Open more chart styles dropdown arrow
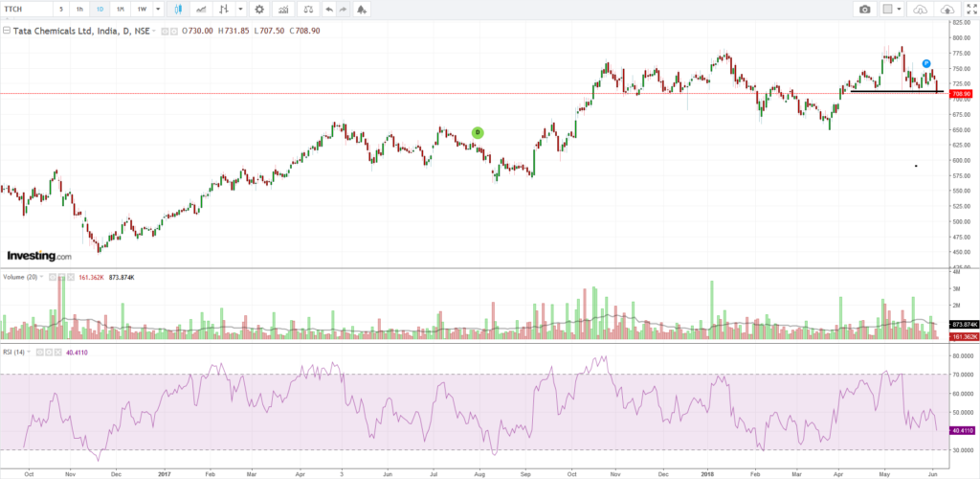Image resolution: width=980 pixels, height=479 pixels. (240, 10)
